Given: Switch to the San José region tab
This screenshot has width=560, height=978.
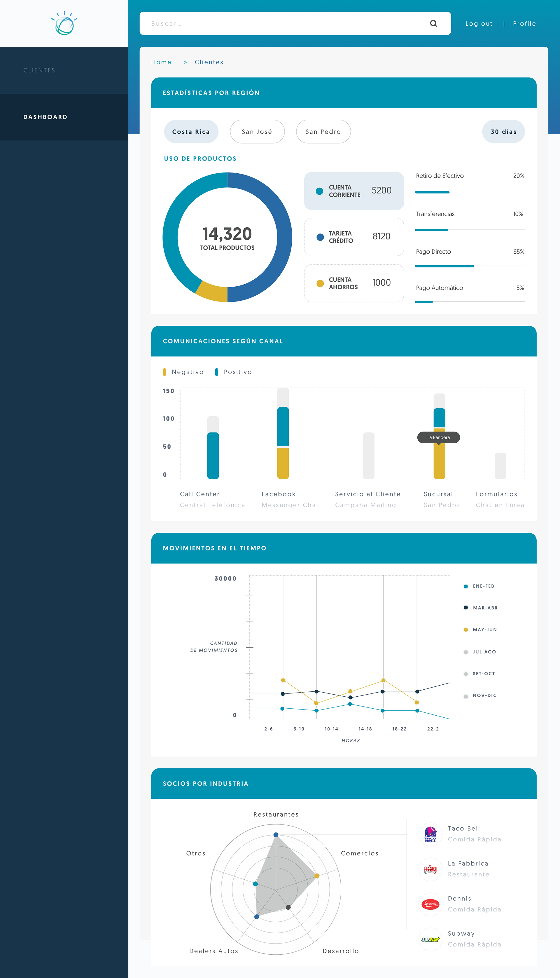Looking at the screenshot, I should [x=257, y=132].
